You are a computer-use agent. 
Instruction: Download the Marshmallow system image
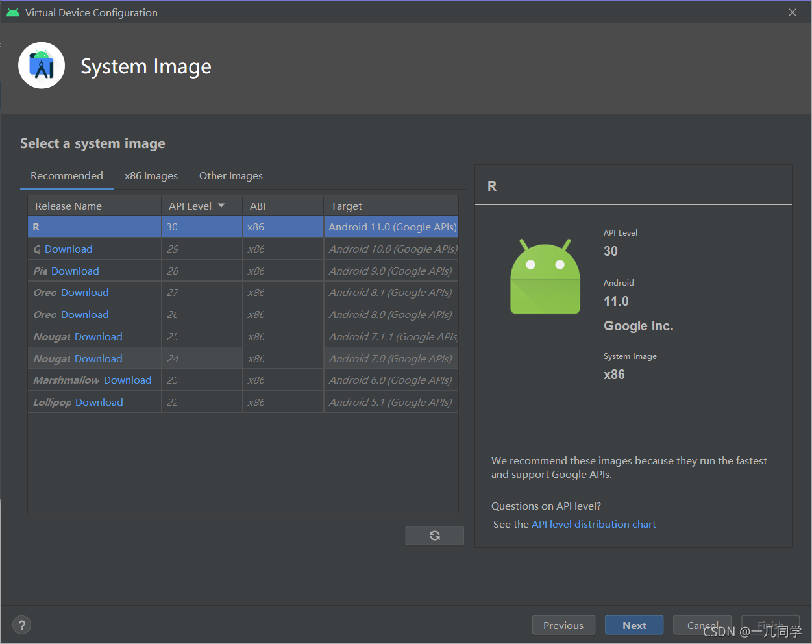128,380
